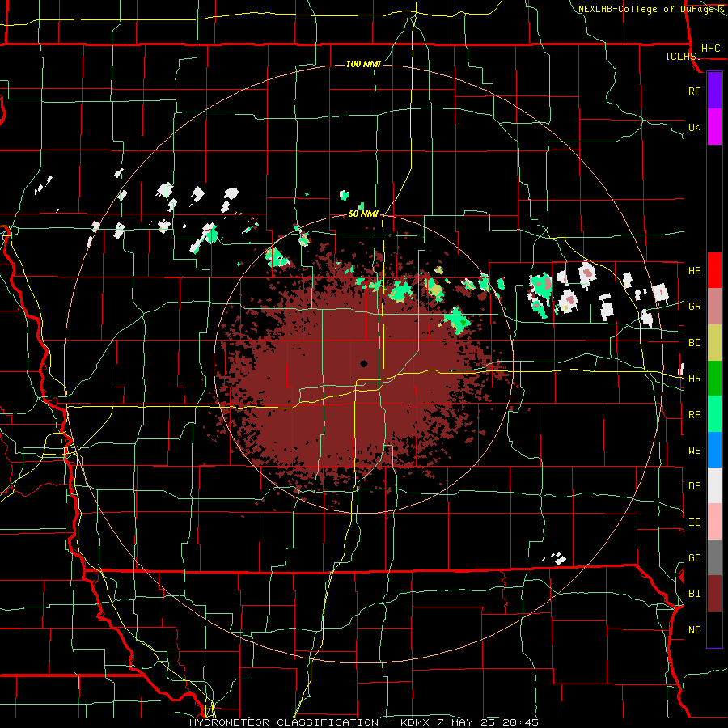
Task: Click the HA red legend swatch
Action: tap(714, 270)
